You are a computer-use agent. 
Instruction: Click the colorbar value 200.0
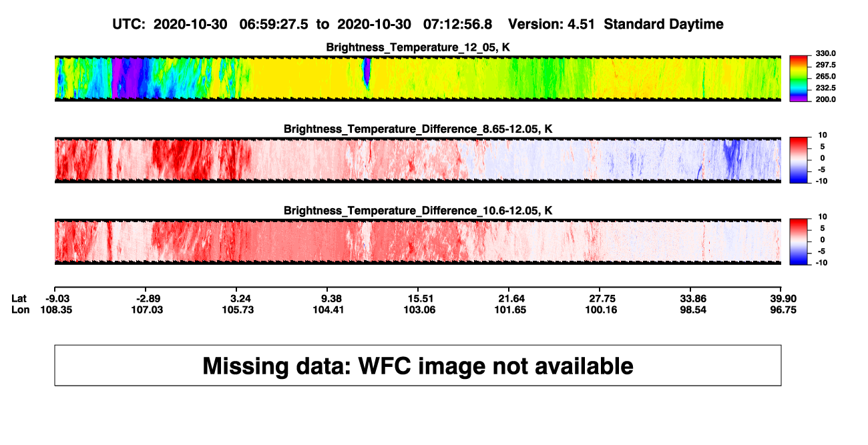pyautogui.click(x=826, y=99)
